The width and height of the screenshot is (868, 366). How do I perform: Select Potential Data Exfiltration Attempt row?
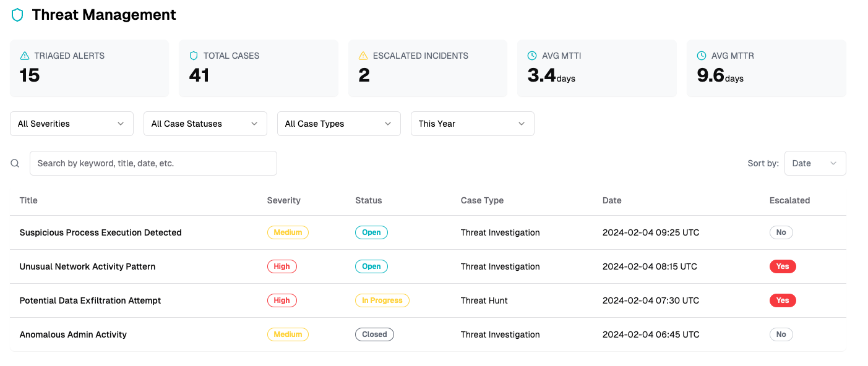click(x=428, y=300)
